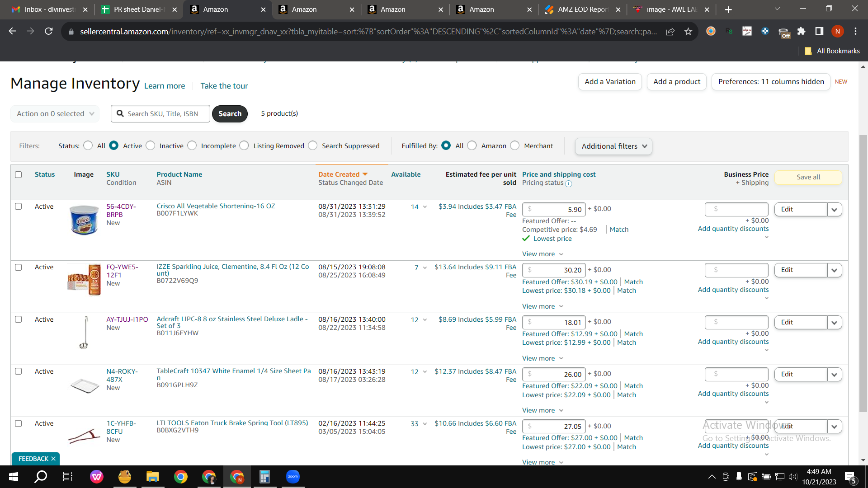Open the Windows Start menu

(x=14, y=477)
